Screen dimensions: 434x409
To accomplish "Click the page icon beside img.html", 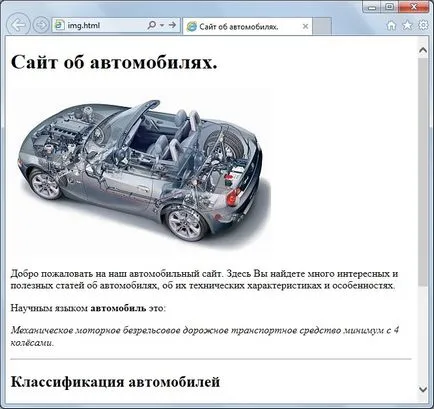I will point(59,25).
